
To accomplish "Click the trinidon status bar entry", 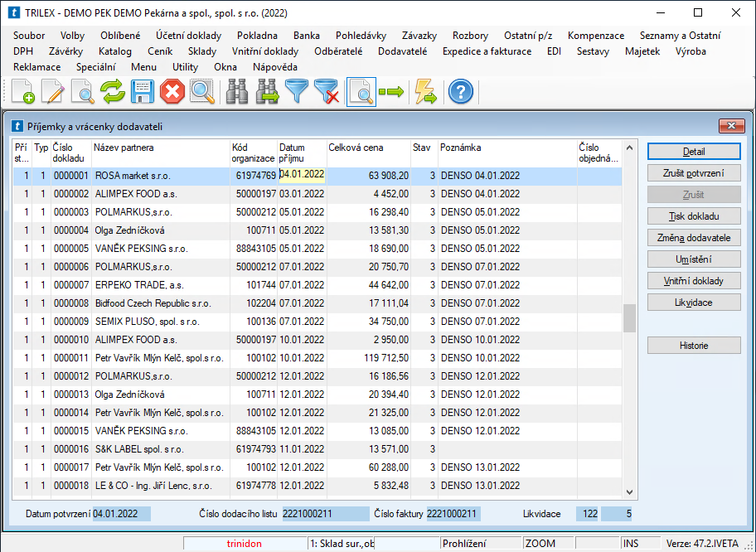I will (245, 544).
